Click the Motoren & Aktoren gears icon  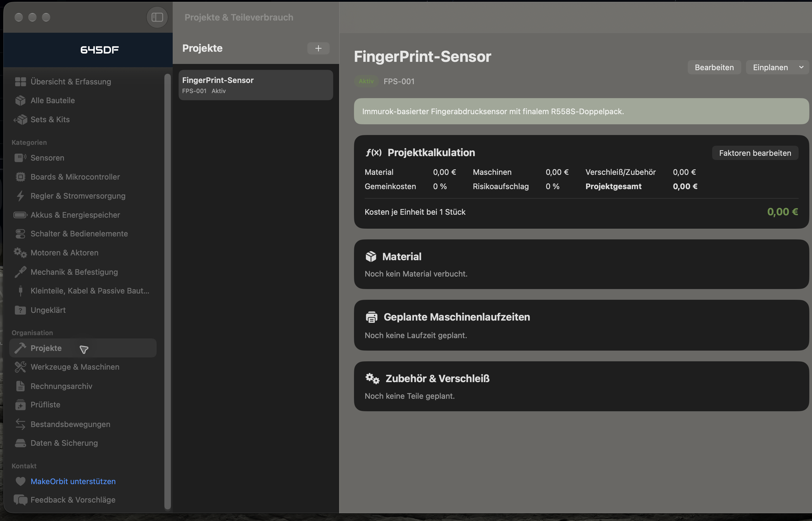(20, 253)
